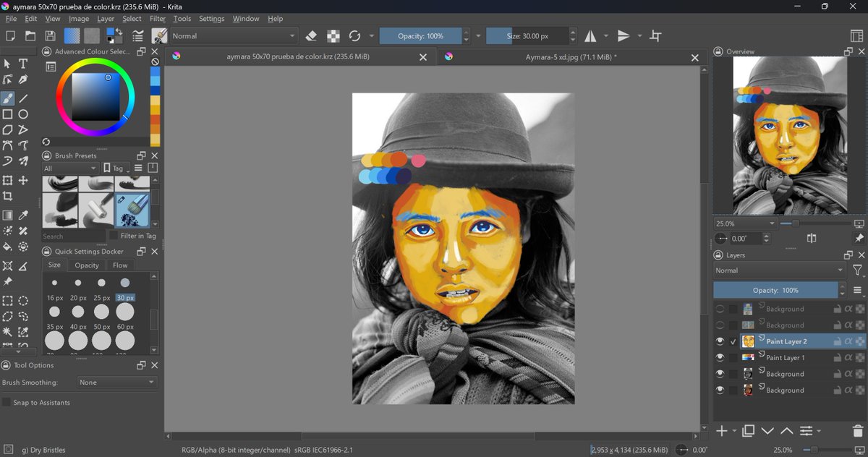Screen dimensions: 868x457
Task: Select the Transform tool
Action: click(x=7, y=180)
